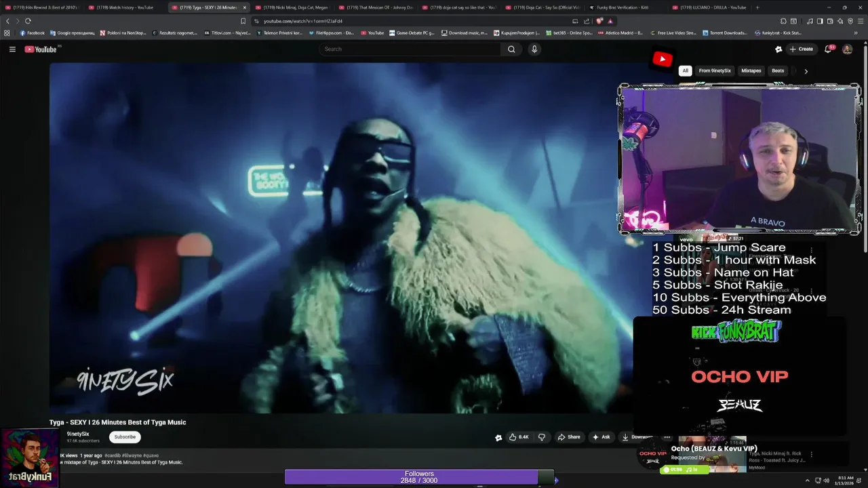Reload the page in the browser
The image size is (868, 488).
coord(28,21)
